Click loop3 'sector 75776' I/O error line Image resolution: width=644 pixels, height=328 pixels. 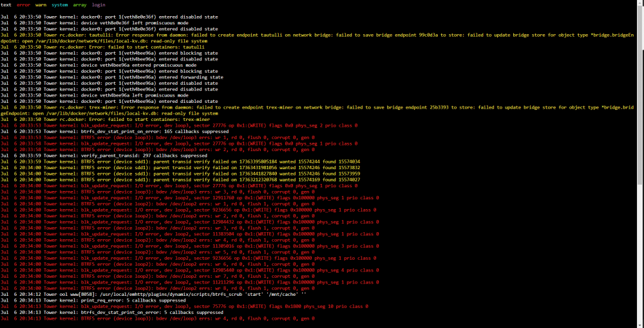(x=184, y=306)
